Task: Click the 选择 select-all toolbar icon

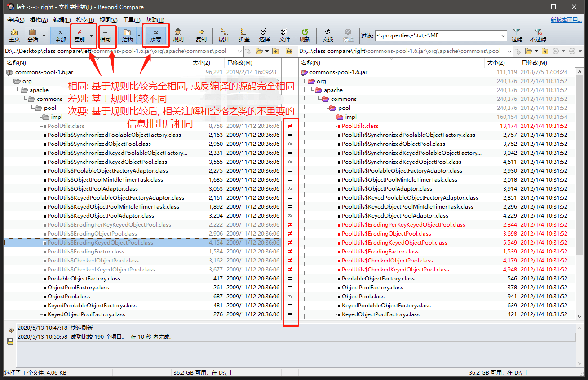Action: click(265, 35)
